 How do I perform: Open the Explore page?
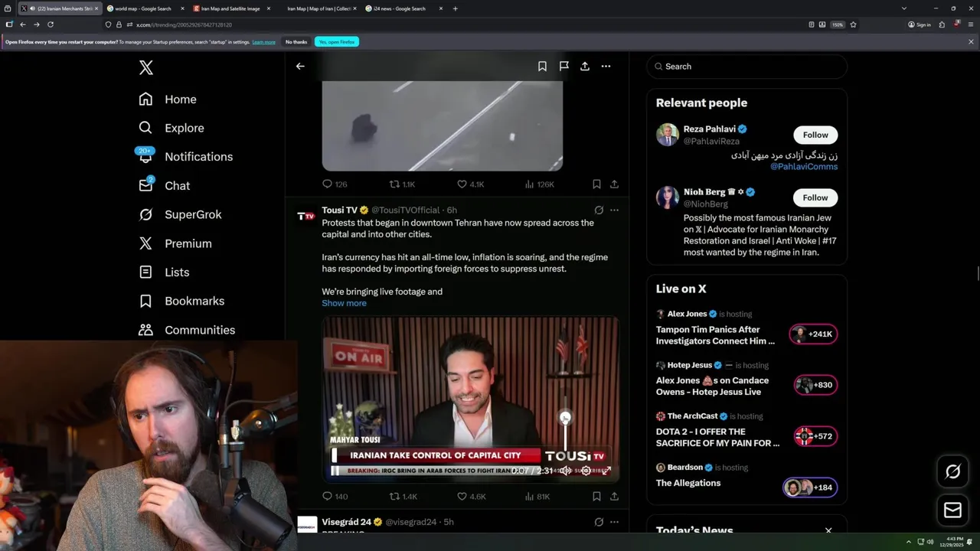tap(171, 128)
